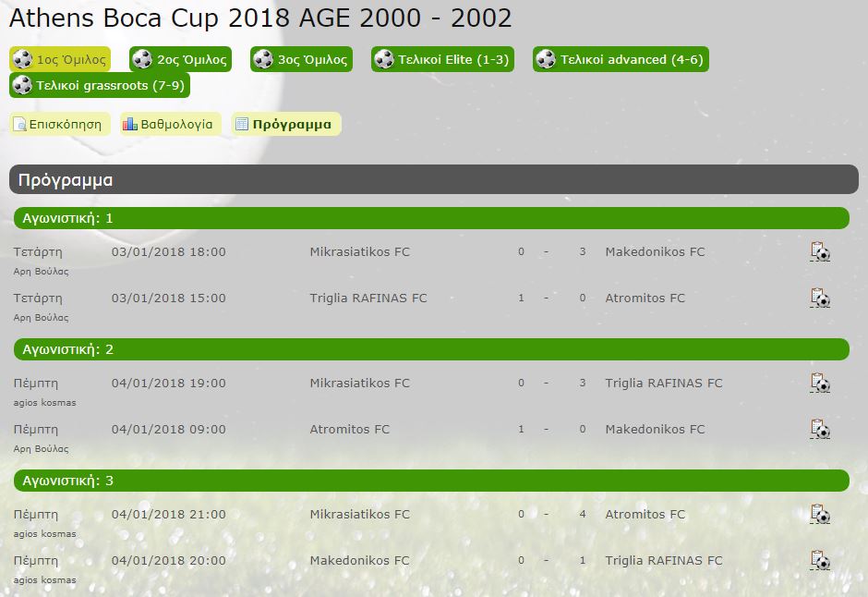Screen dimensions: 868x597
Task: Open match report icon for Mikrasiatikos vs Makedonikos
Action: coord(820,252)
